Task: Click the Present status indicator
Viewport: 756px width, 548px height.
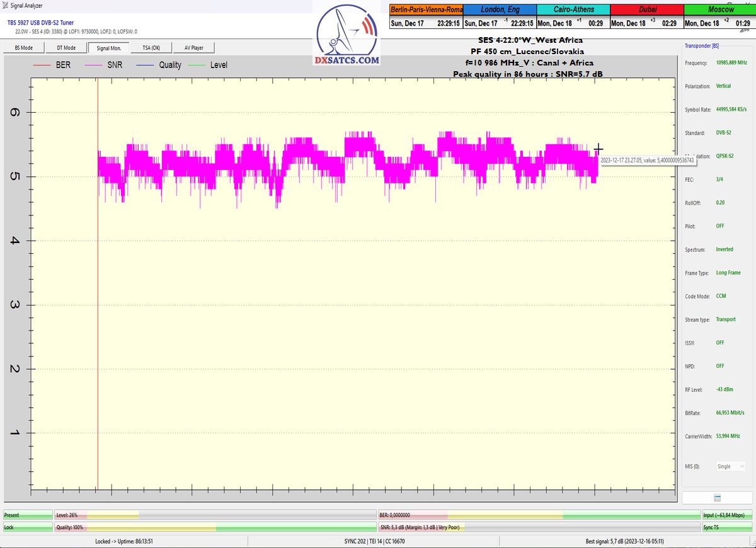Action: point(27,515)
